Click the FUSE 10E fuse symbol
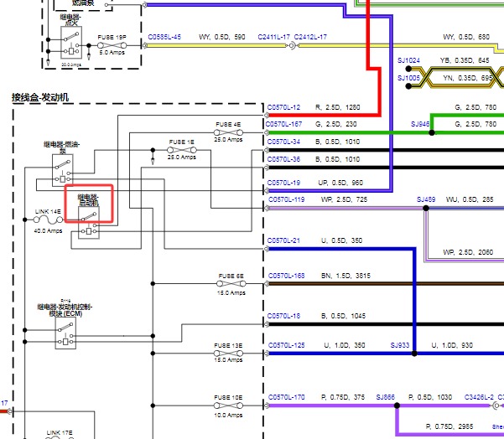 228,405
